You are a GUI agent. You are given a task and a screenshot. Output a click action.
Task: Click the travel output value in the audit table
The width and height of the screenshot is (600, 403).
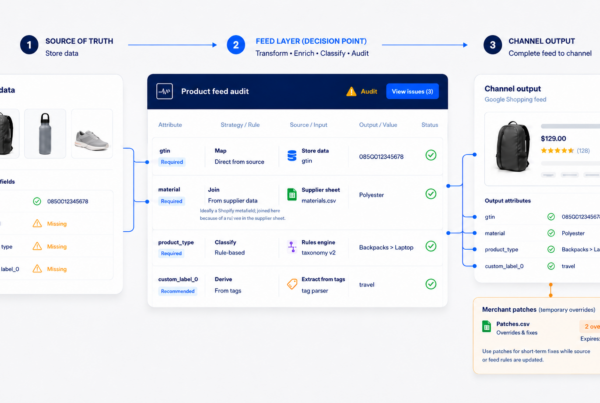pos(367,285)
